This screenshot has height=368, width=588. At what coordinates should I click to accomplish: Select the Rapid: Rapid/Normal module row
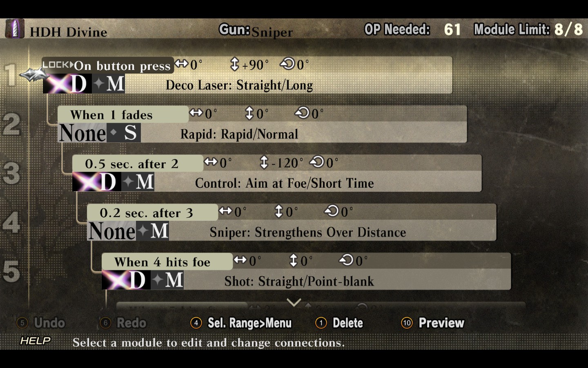pyautogui.click(x=263, y=124)
